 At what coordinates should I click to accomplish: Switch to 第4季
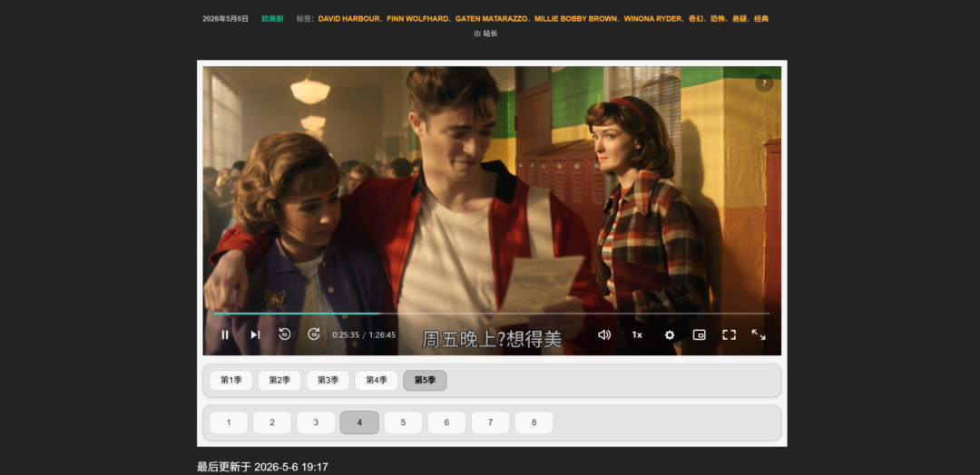377,380
